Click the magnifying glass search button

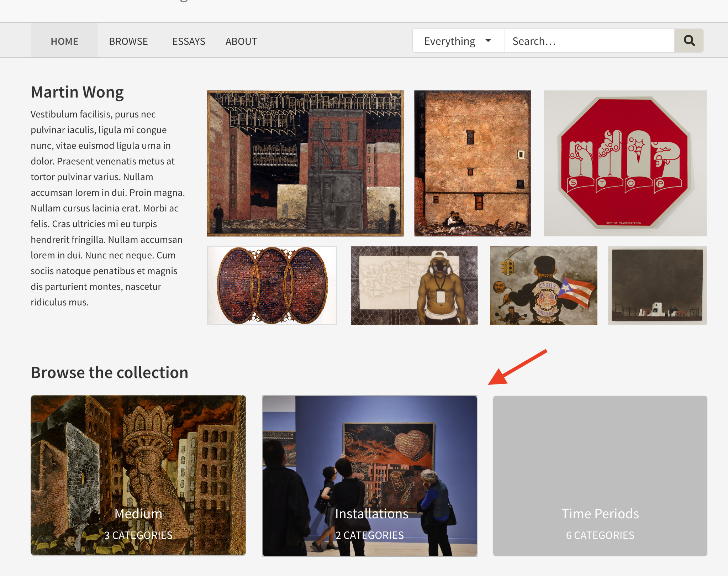coord(689,41)
